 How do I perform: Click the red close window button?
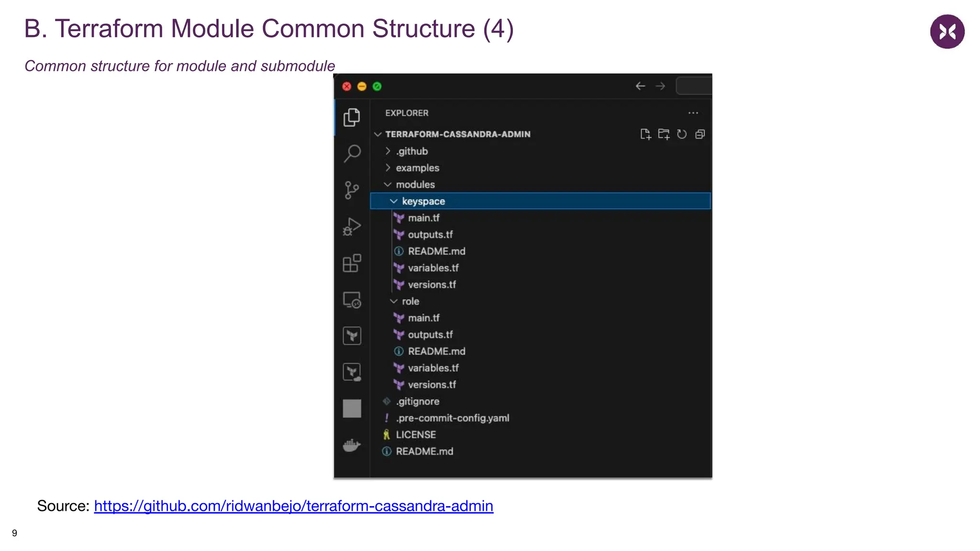click(347, 87)
